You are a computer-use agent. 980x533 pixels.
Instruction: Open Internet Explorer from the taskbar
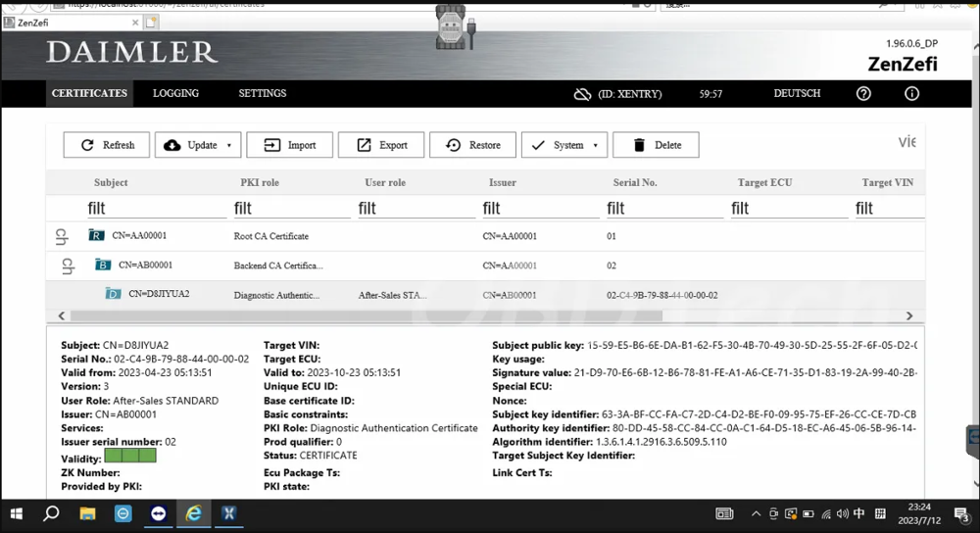tap(193, 513)
